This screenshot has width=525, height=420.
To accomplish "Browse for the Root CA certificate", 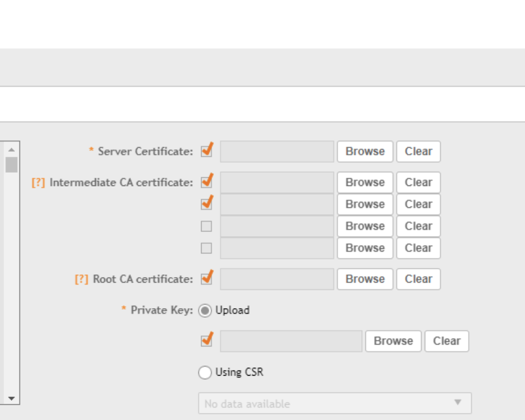I will pos(365,279).
